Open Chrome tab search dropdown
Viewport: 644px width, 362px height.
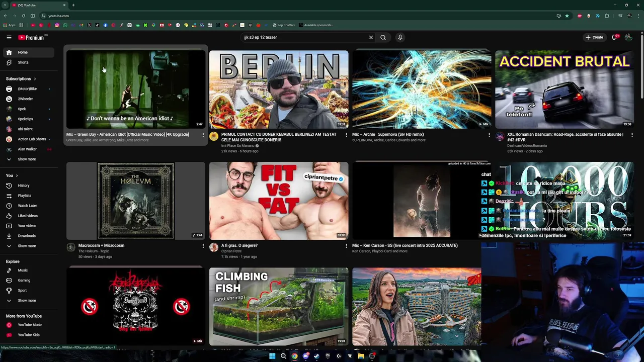[6, 5]
